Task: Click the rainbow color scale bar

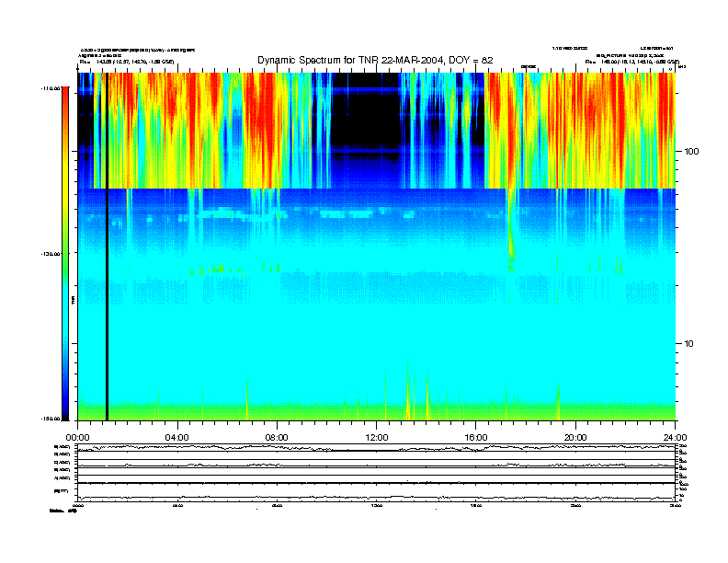Action: (65, 254)
